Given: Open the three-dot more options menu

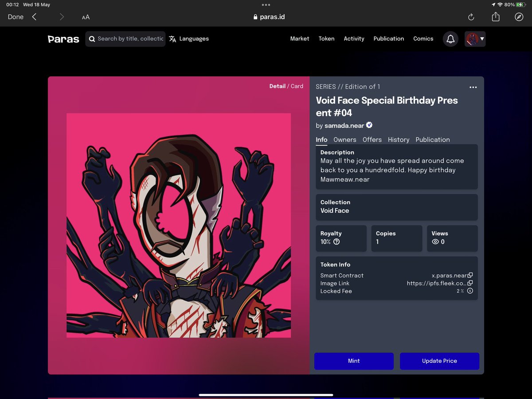Looking at the screenshot, I should (x=473, y=87).
